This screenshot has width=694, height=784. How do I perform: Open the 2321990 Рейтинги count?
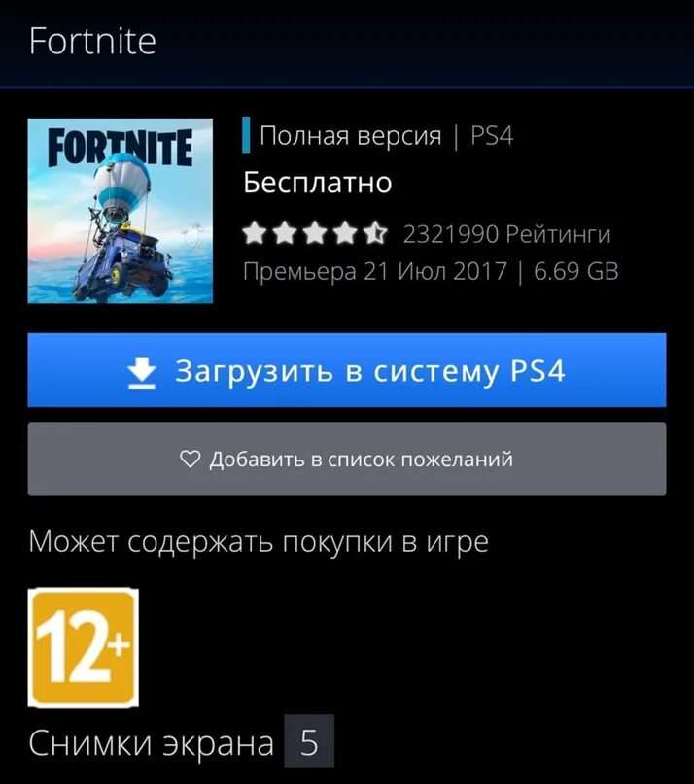(x=506, y=234)
